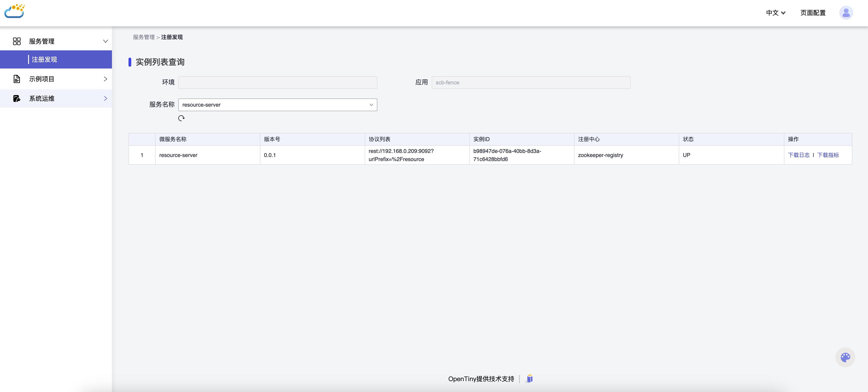Screen dimensions: 868x392
Task: Click the 环境 input field
Action: coord(277,83)
